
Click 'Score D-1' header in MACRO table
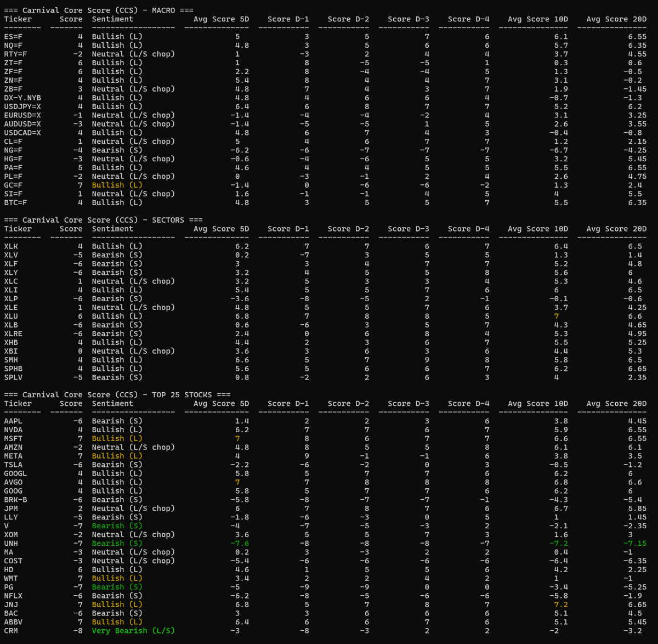(x=288, y=19)
